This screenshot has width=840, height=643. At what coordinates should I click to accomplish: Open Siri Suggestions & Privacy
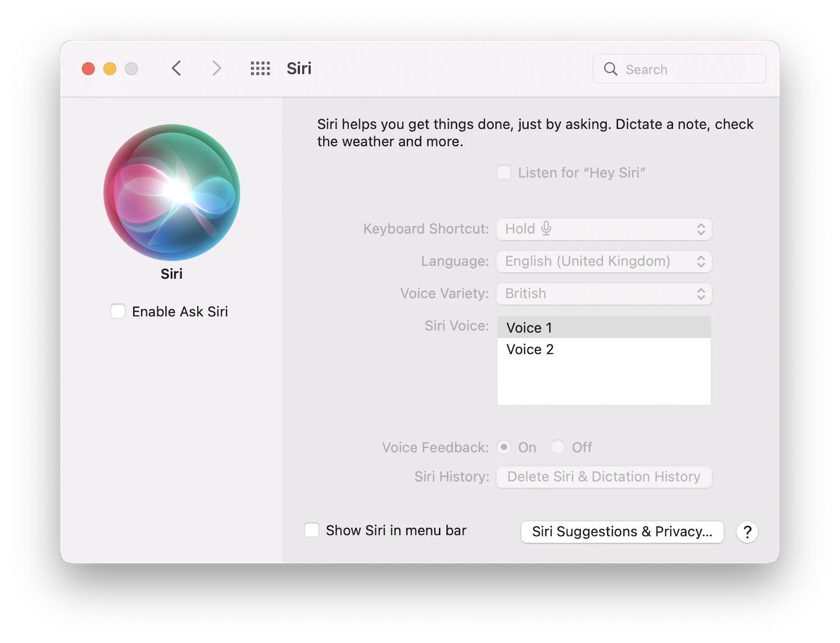coord(621,531)
